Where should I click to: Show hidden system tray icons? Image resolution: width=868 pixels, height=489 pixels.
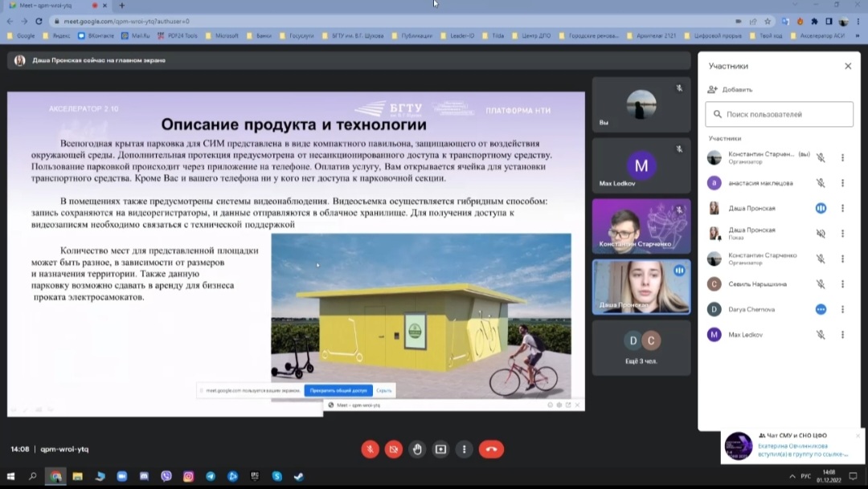[792, 476]
